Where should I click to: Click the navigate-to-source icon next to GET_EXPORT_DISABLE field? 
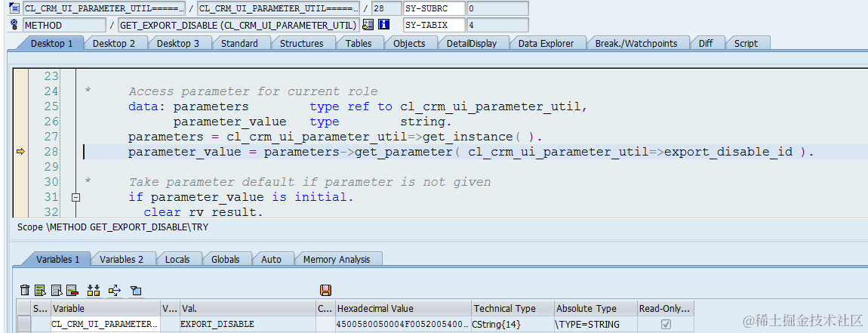point(368,25)
